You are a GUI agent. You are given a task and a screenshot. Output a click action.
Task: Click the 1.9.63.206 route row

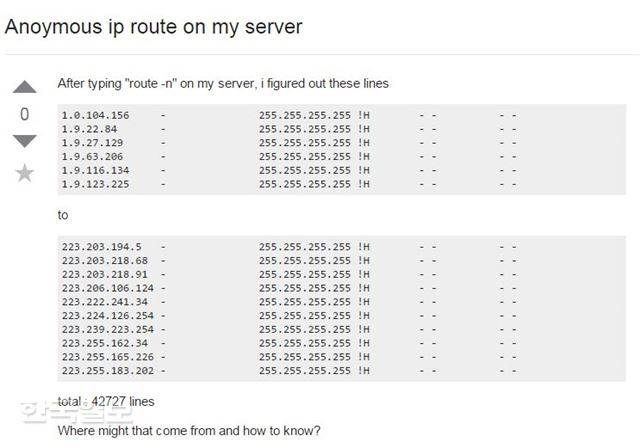93,157
